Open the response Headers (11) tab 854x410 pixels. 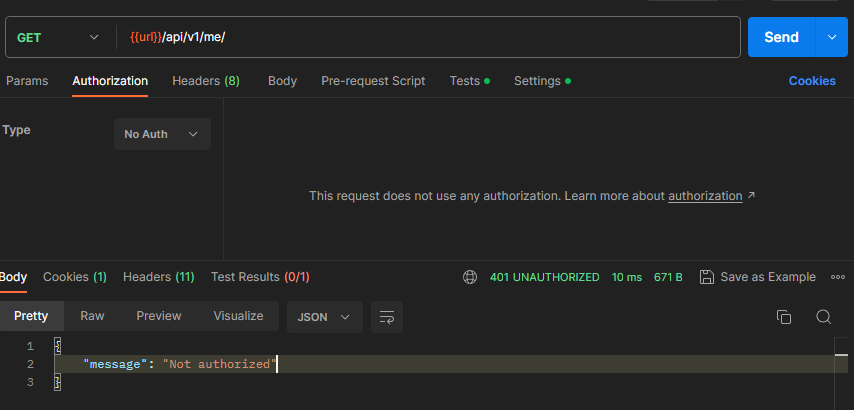pos(158,277)
